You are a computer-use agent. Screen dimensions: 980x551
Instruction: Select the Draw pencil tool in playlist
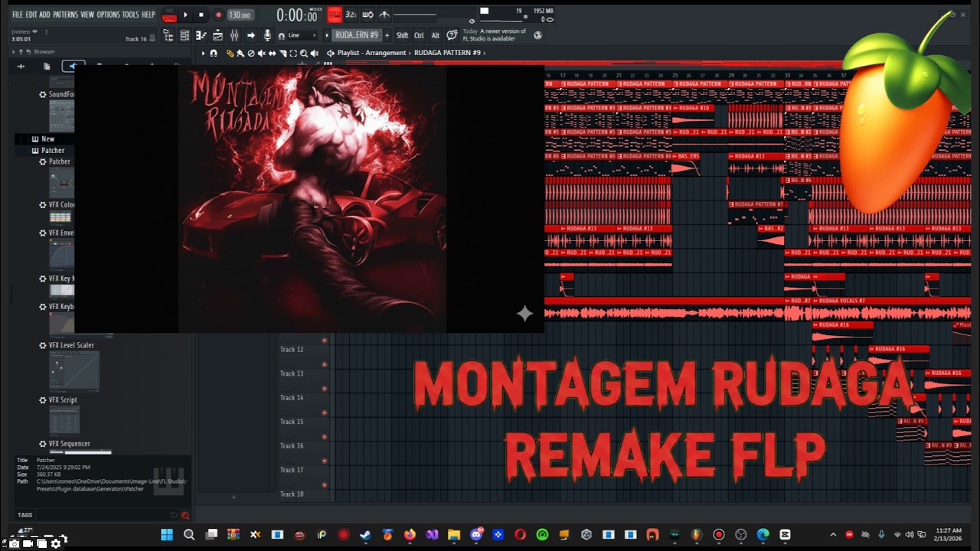tap(230, 53)
